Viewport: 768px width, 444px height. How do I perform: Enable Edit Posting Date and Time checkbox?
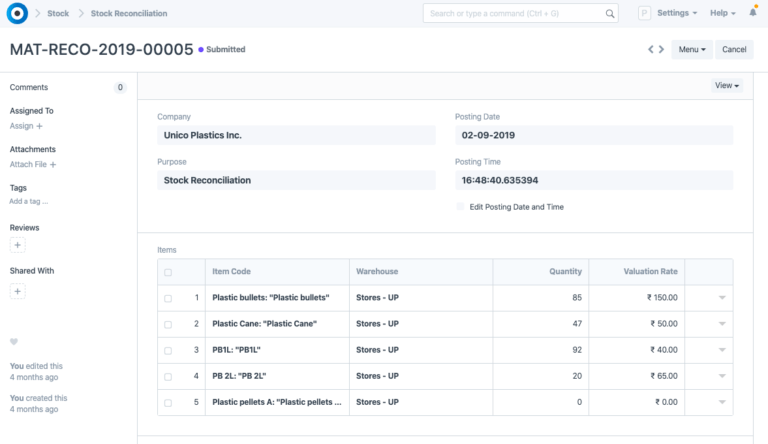click(x=460, y=206)
